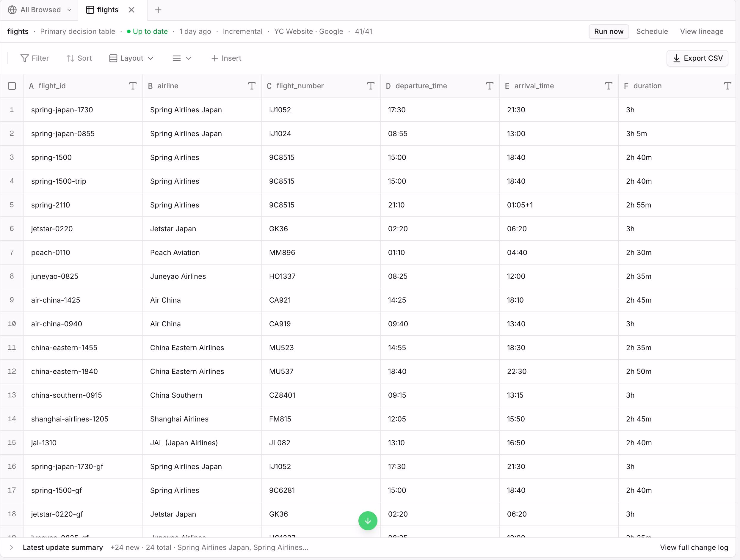The height and width of the screenshot is (560, 740).
Task: Export table with Export CSV button
Action: 697,58
